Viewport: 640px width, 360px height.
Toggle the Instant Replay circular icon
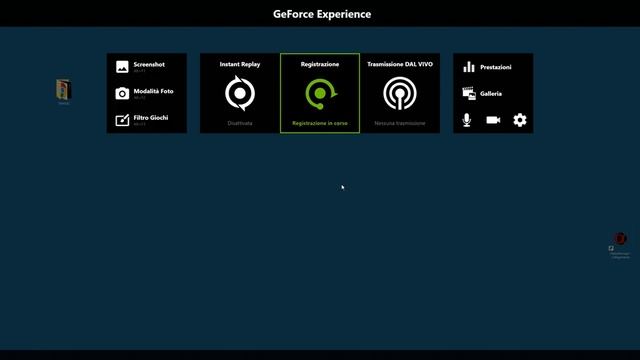coord(240,93)
